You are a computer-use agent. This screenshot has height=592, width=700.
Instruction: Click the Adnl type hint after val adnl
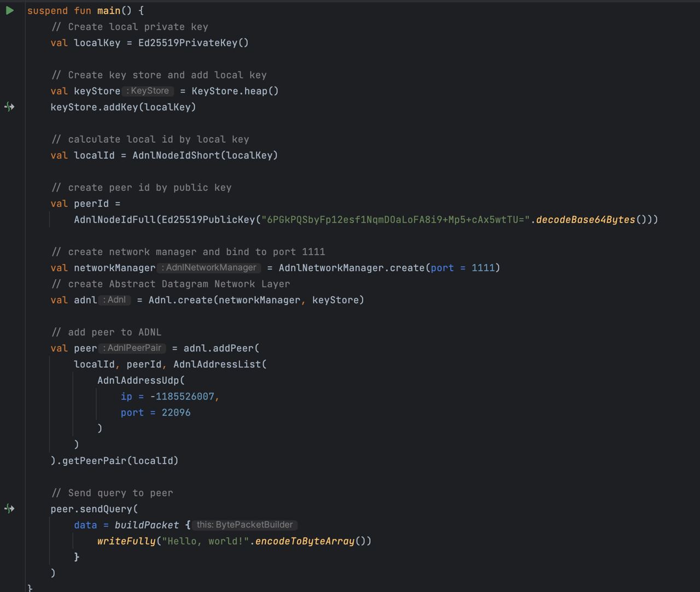coord(115,300)
